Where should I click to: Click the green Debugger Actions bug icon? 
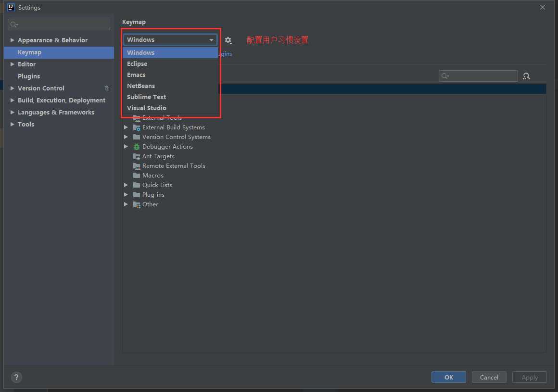pyautogui.click(x=137, y=147)
